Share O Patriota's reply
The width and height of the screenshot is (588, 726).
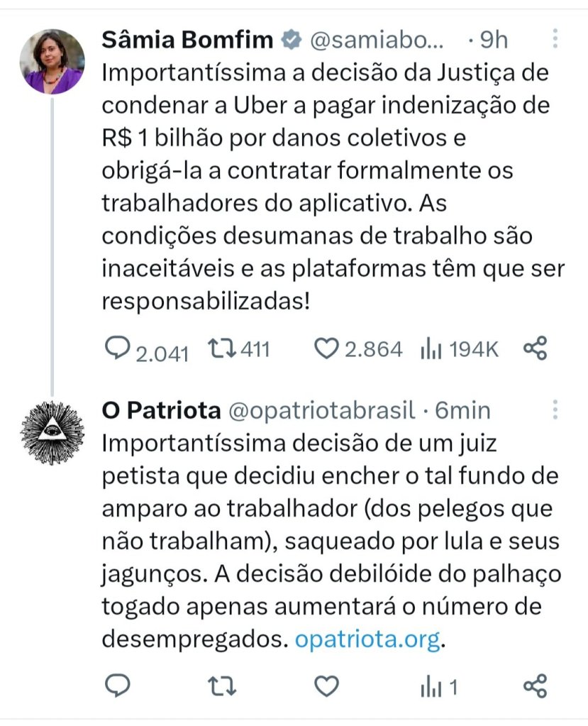coord(535,686)
